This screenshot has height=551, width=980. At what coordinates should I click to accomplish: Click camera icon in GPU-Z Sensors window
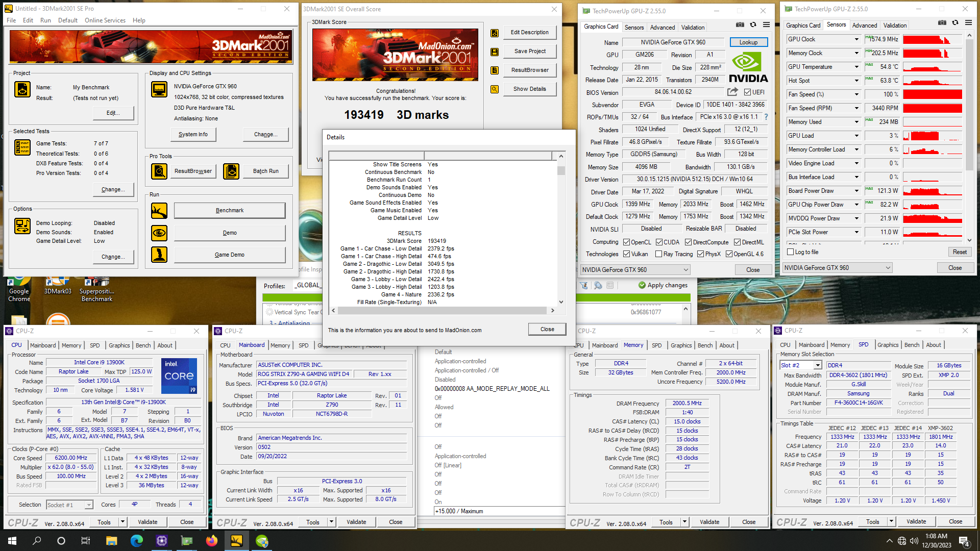(x=942, y=22)
